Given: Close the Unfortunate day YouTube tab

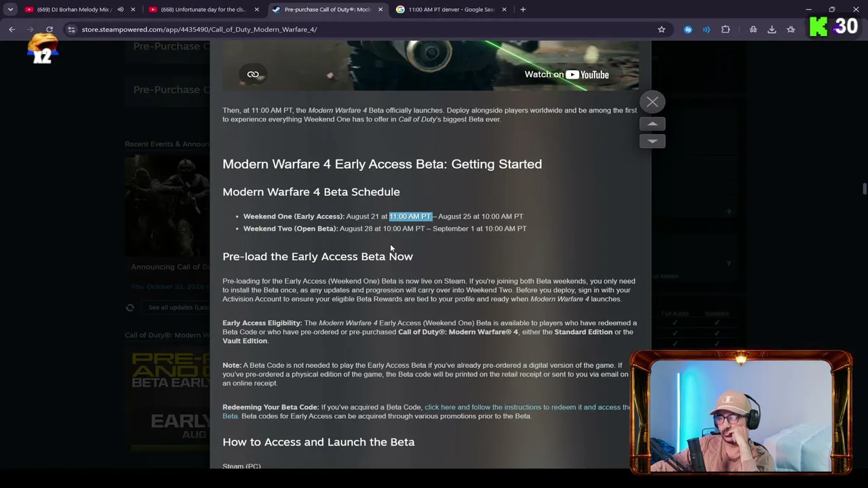Looking at the screenshot, I should 256,9.
